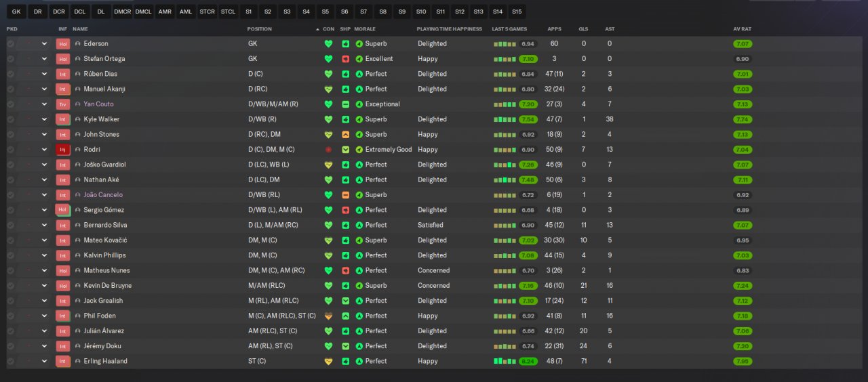The width and height of the screenshot is (868, 382).
Task: Click Kyle Walker's Int status badge
Action: (63, 119)
